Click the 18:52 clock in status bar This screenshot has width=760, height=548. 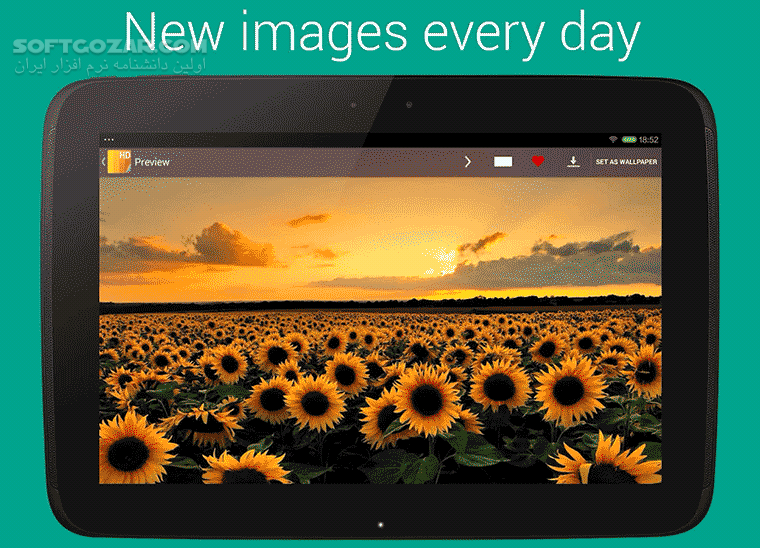[649, 139]
